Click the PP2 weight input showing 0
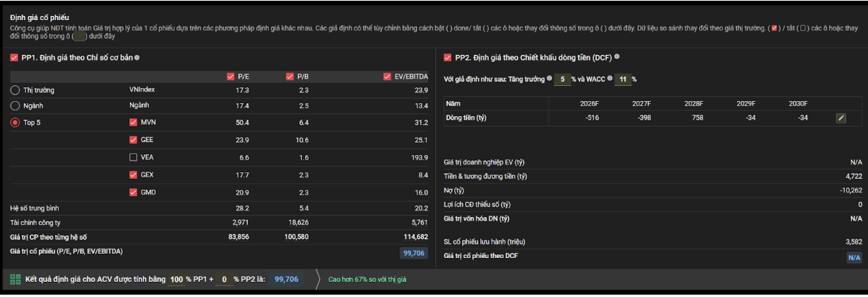868x297 pixels. (x=224, y=280)
